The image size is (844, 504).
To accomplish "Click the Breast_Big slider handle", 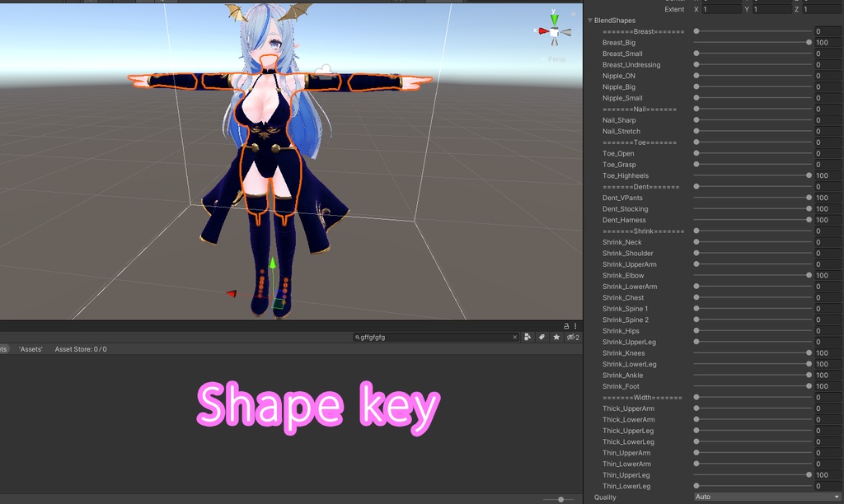I will (x=809, y=43).
